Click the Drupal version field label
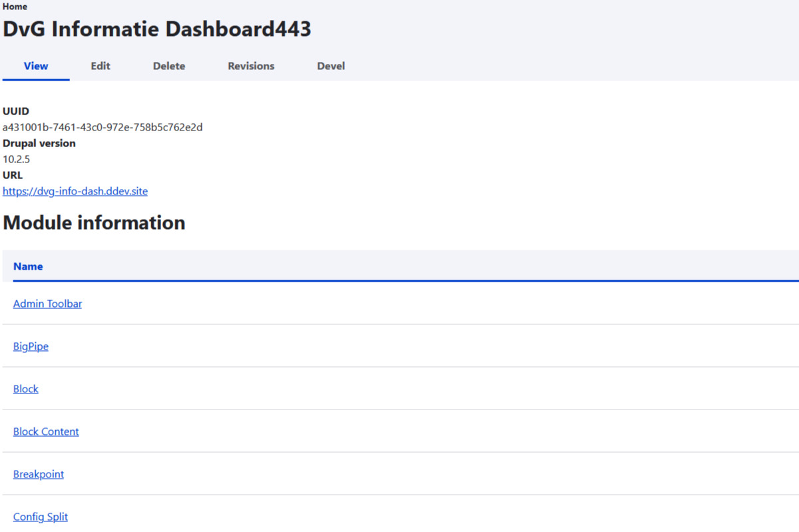The width and height of the screenshot is (799, 532). click(x=39, y=143)
